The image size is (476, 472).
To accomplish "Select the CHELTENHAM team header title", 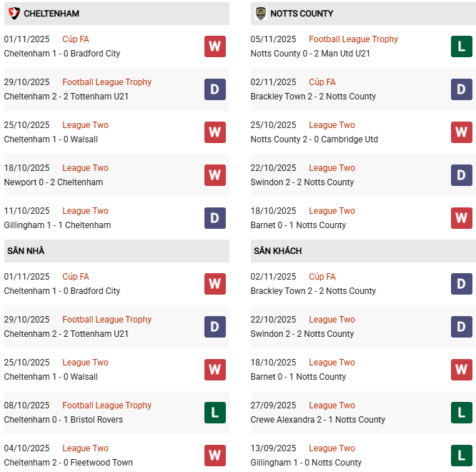I will coord(51,14).
